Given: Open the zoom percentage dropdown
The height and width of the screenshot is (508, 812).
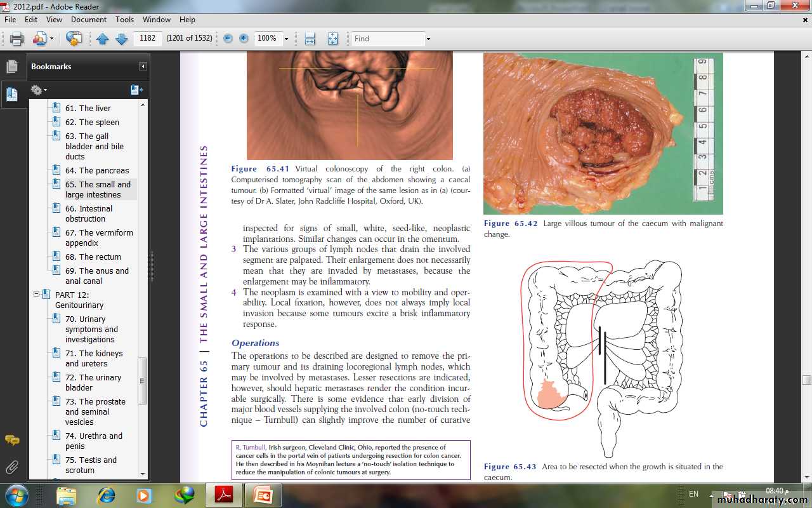Looking at the screenshot, I should 286,39.
